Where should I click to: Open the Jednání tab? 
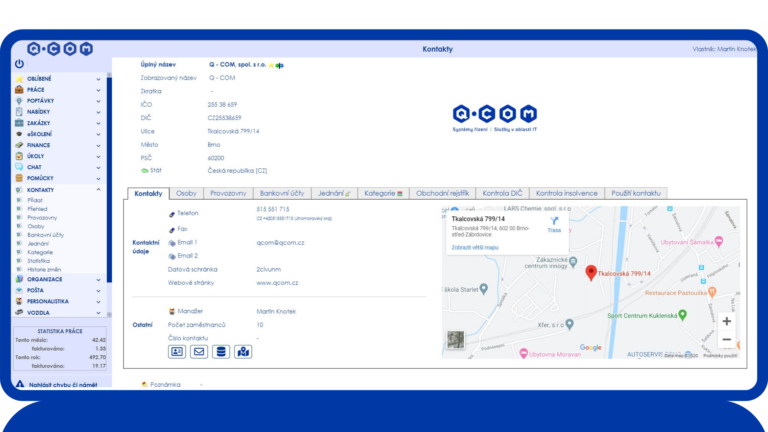click(335, 193)
